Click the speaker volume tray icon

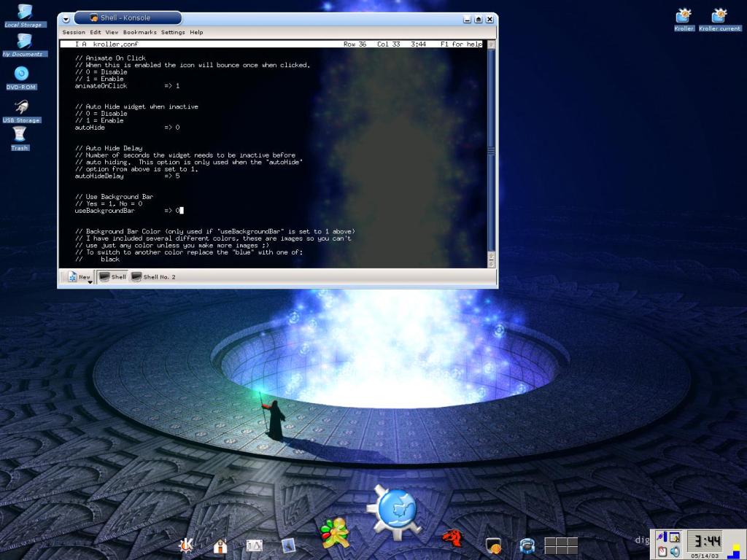pos(675,551)
